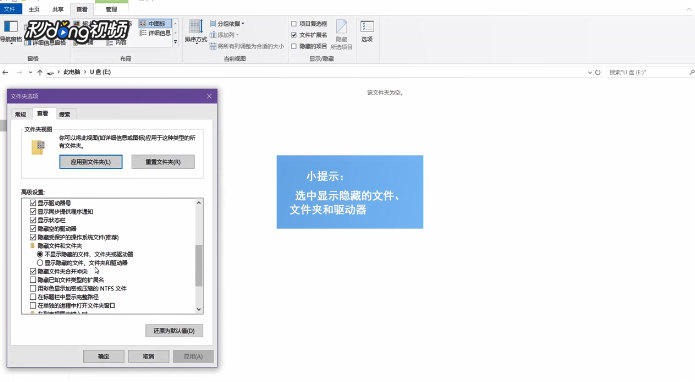Click the U 盘 (E:) breadcrumb segment
Screen dimensions: 695x382
pos(100,72)
